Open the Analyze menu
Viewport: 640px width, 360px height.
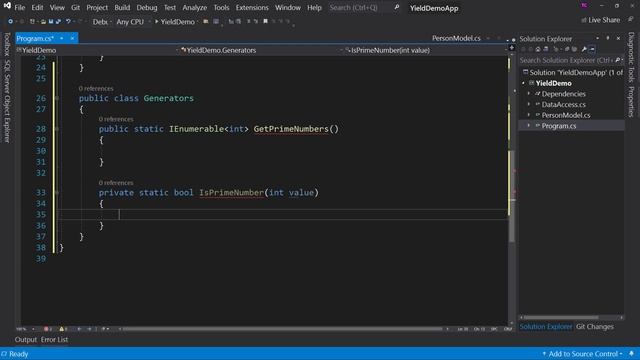194,8
